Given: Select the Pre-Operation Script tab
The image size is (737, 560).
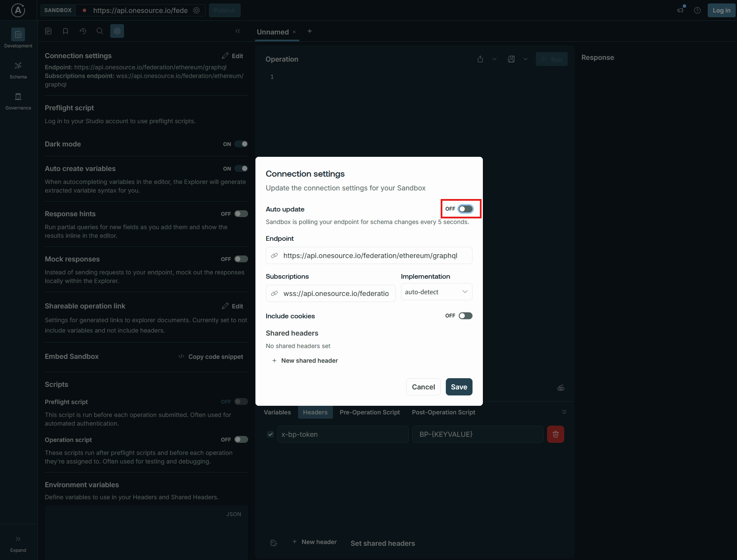Looking at the screenshot, I should 369,412.
